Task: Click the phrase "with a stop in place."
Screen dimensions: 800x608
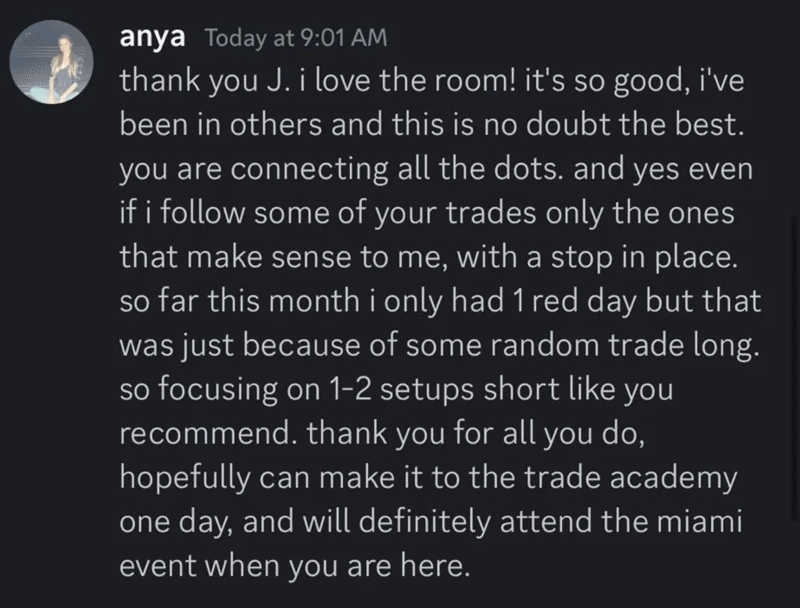Action: [597, 258]
